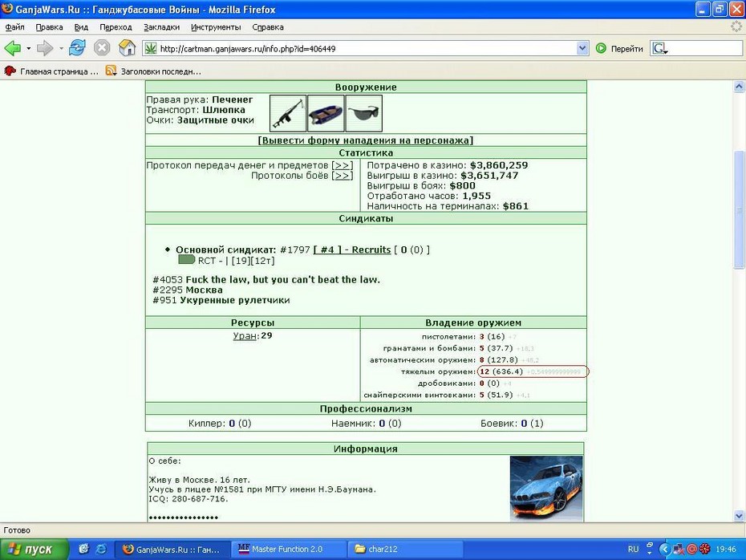The width and height of the screenshot is (746, 560).
Task: Reload the page with the refresh icon
Action: pos(77,48)
